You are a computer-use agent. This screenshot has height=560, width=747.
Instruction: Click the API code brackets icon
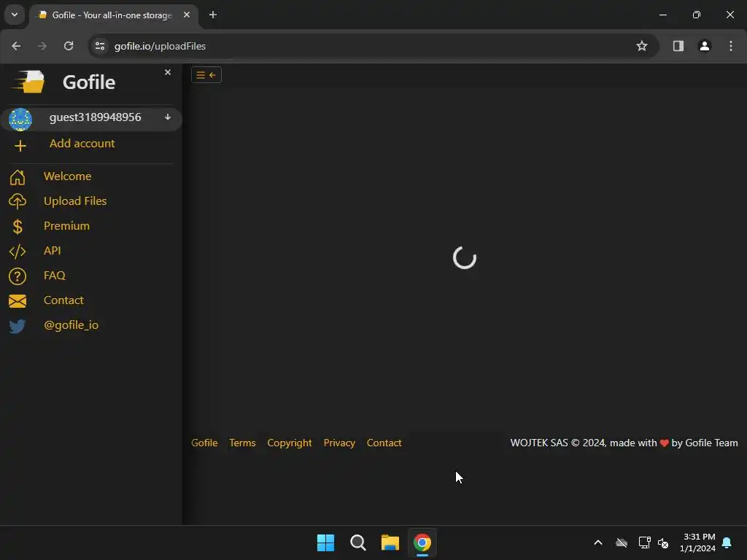18,252
